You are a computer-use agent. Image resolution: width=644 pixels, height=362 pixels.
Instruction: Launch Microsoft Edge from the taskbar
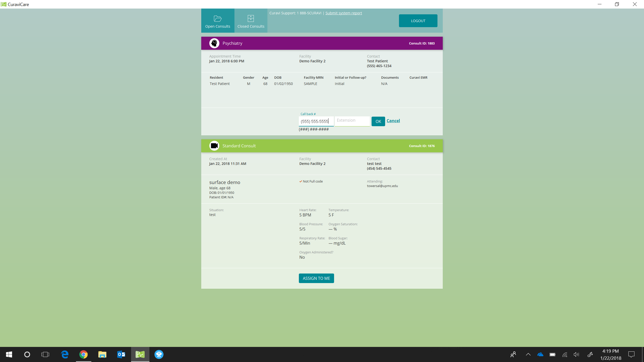click(65, 354)
